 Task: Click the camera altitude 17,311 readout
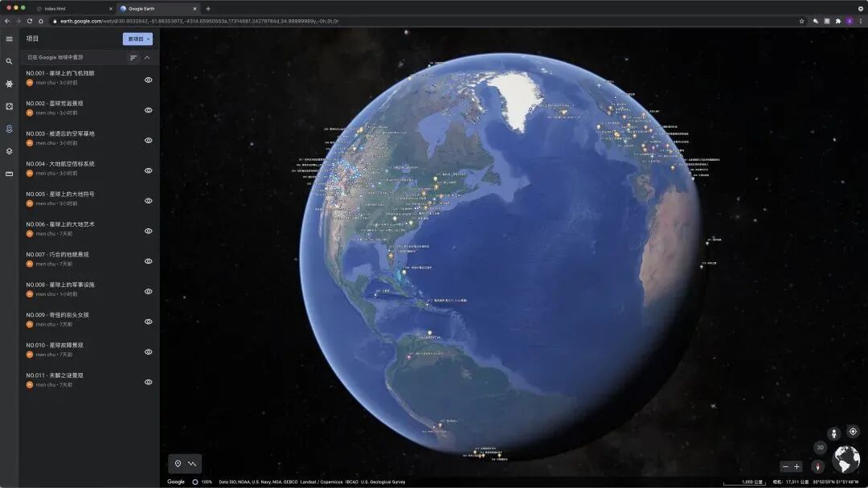pos(789,482)
